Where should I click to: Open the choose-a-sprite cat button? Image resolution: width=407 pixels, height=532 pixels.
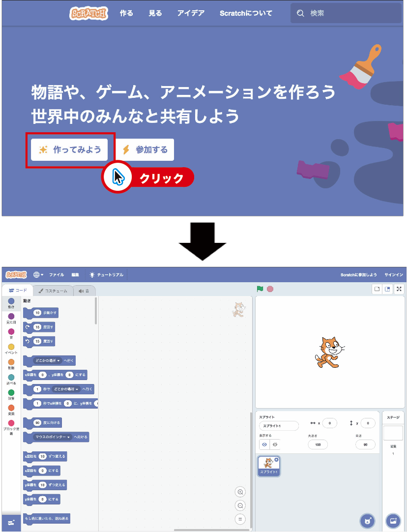[367, 520]
